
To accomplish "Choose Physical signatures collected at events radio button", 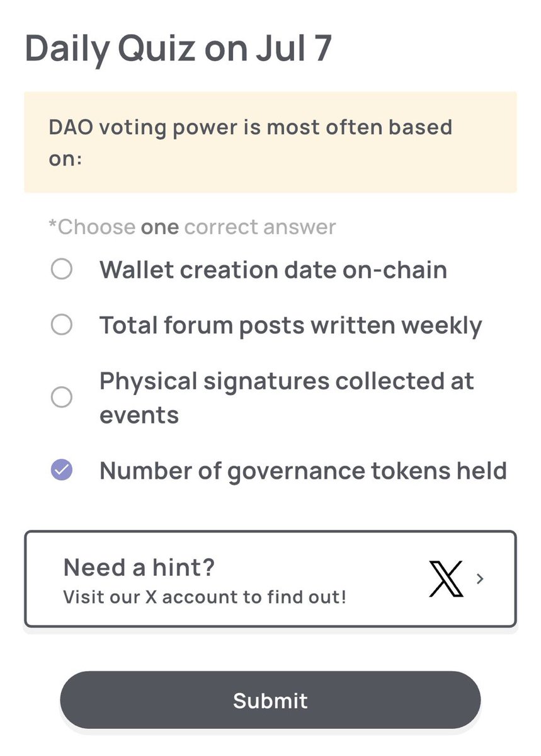I will point(61,398).
